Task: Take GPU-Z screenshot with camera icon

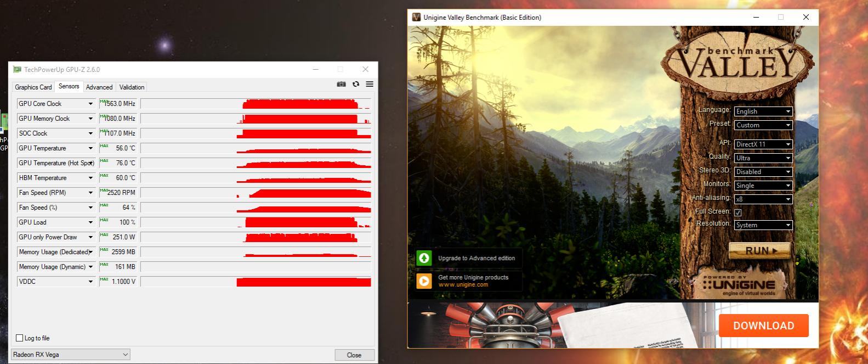Action: (341, 84)
